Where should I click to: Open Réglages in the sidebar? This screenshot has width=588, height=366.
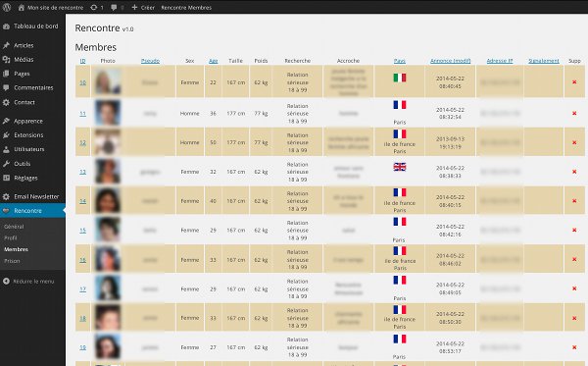pyautogui.click(x=25, y=178)
